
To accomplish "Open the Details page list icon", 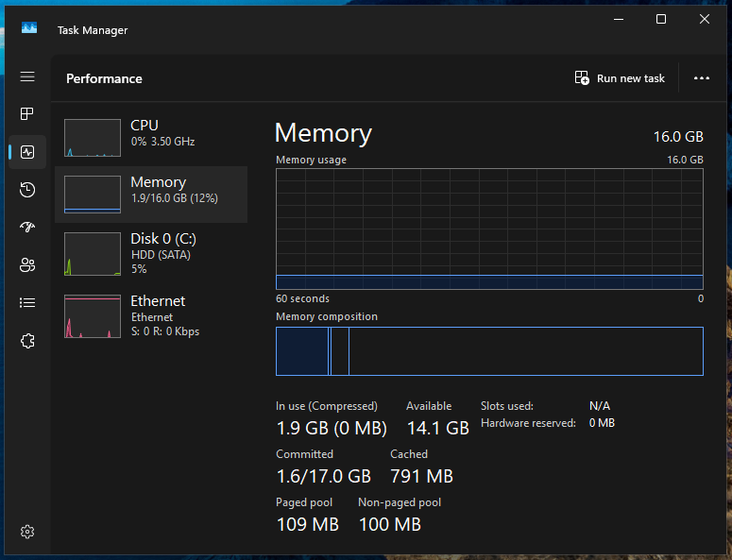I will pyautogui.click(x=27, y=303).
